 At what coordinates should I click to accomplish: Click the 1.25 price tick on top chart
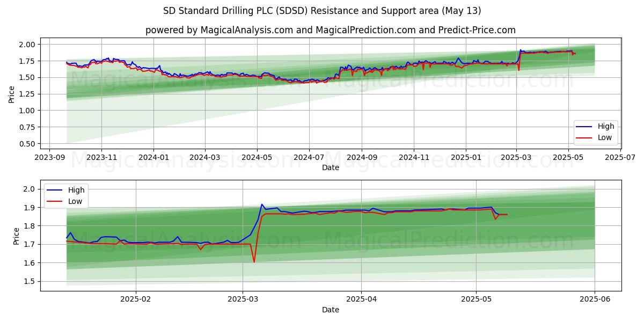pos(28,94)
